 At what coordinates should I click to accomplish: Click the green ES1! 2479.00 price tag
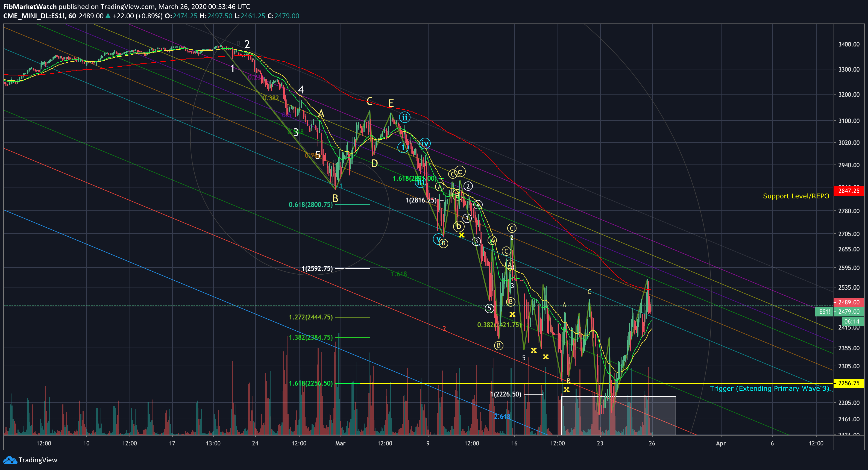coord(839,312)
